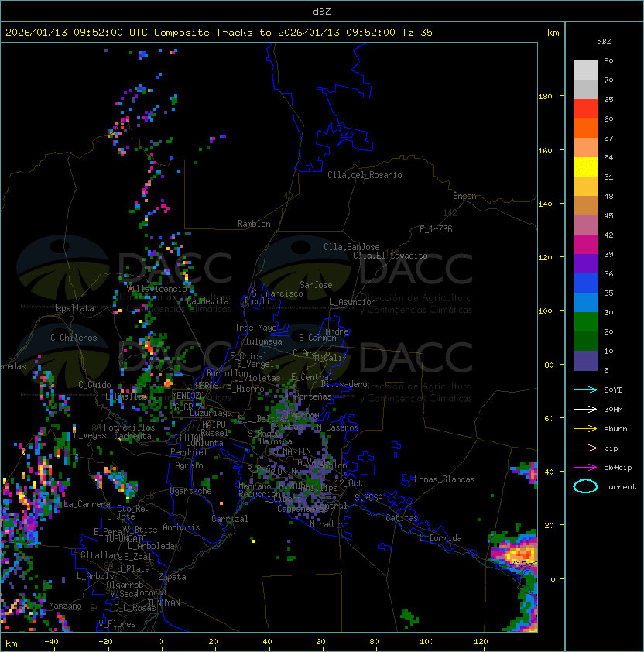The height and width of the screenshot is (652, 644).
Task: Click the Mirador label
Action: click(326, 524)
